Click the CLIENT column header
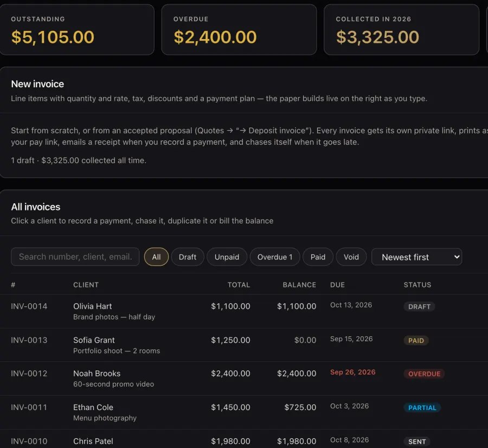 point(86,285)
